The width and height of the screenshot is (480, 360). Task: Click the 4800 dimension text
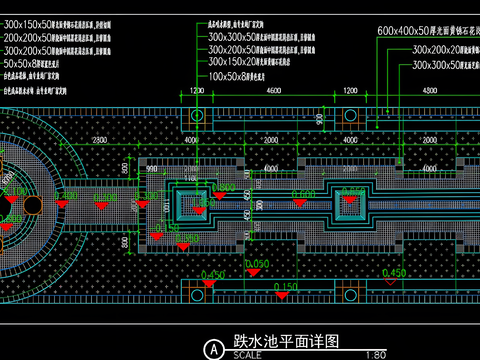430,90
